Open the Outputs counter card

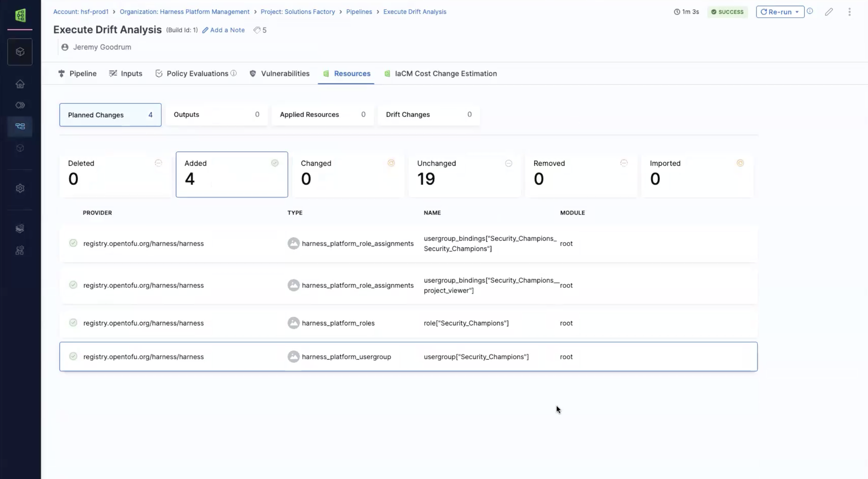click(216, 114)
